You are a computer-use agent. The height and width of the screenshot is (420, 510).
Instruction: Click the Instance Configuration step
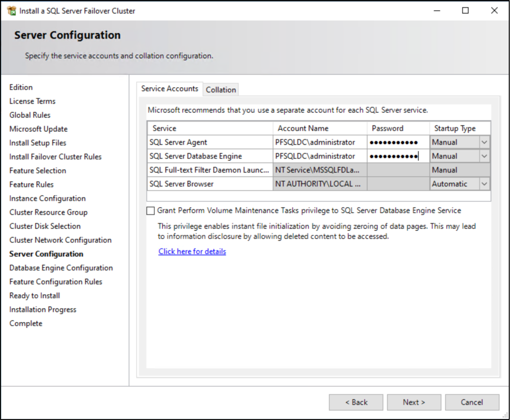tap(47, 199)
